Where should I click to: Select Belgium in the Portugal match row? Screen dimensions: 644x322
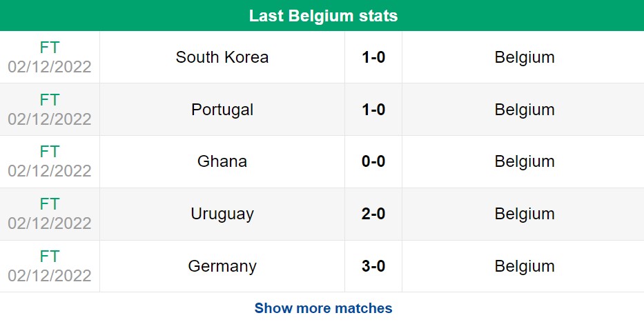525,110
